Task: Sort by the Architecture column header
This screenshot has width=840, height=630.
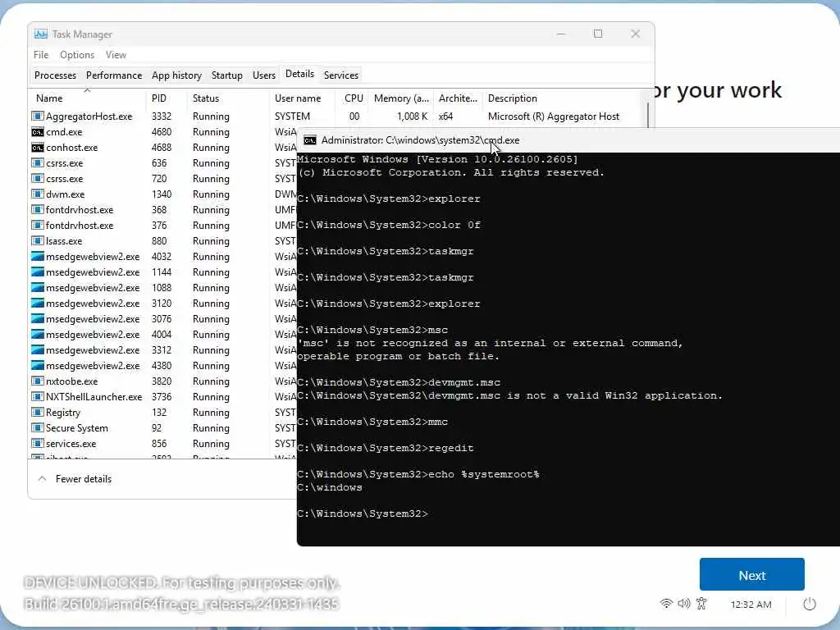Action: click(458, 98)
